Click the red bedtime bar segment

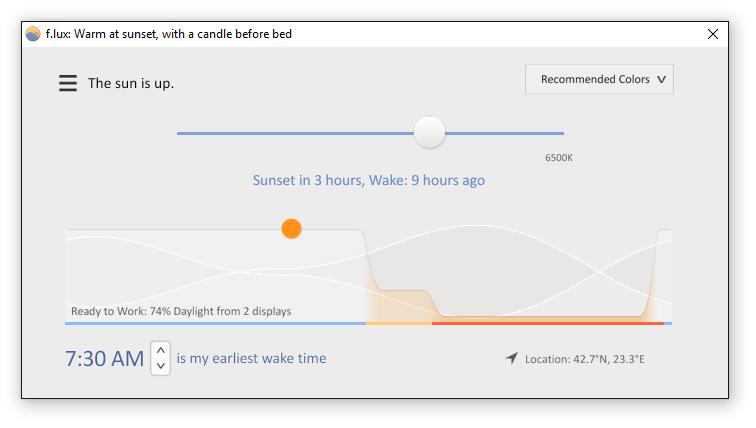click(x=547, y=323)
